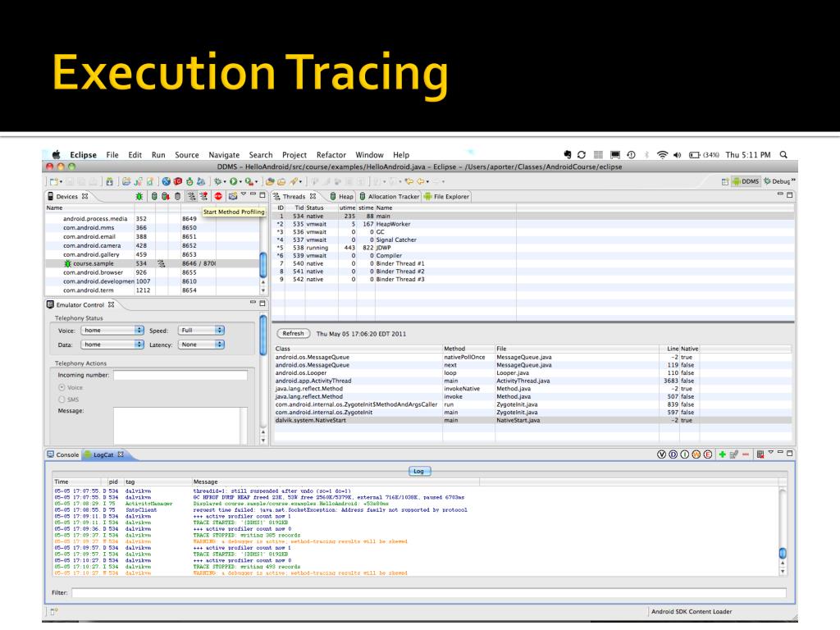
Task: Click LogCat warning W filter icon
Action: click(x=696, y=454)
